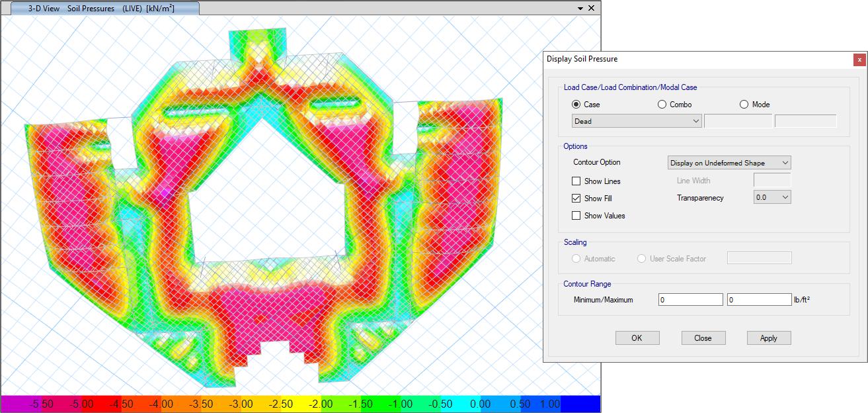Click the magenta -5.50 legend color band

click(20, 404)
